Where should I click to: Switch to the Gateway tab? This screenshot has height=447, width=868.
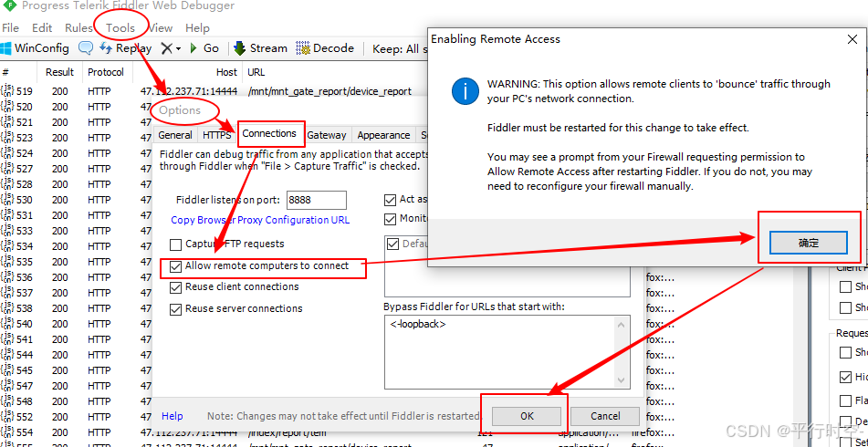tap(327, 136)
